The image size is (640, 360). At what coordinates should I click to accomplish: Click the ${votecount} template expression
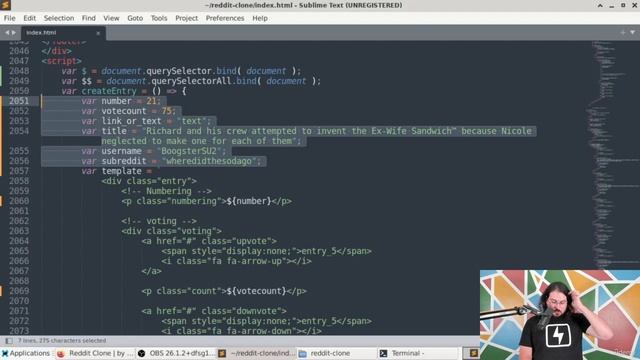point(256,291)
